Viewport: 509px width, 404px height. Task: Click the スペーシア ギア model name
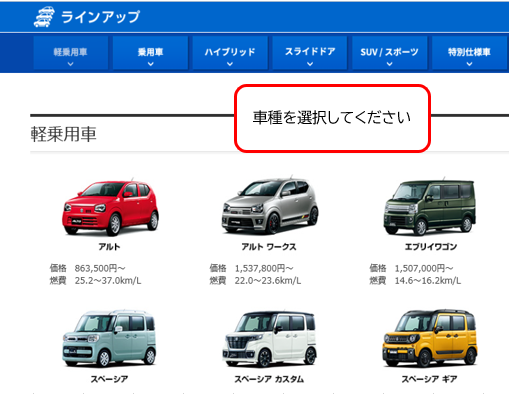(429, 379)
